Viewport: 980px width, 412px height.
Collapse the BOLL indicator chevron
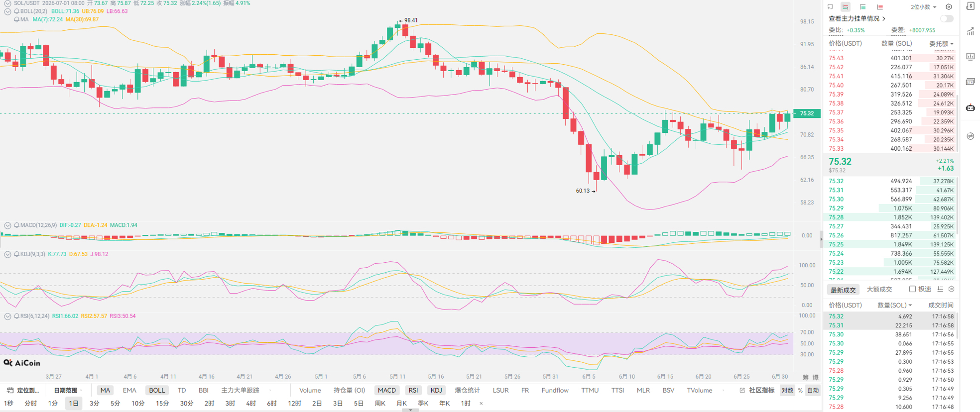(7, 11)
